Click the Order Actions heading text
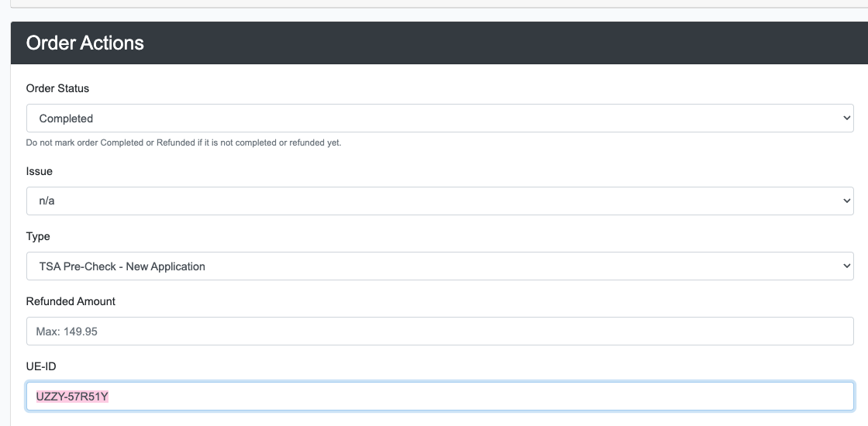This screenshot has height=426, width=868. tap(84, 43)
